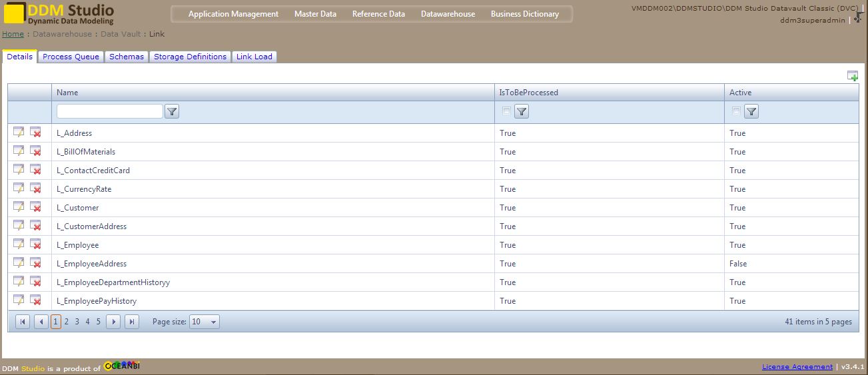Expand the Master Data menu
Image resolution: width=868 pixels, height=375 pixels.
(x=315, y=14)
